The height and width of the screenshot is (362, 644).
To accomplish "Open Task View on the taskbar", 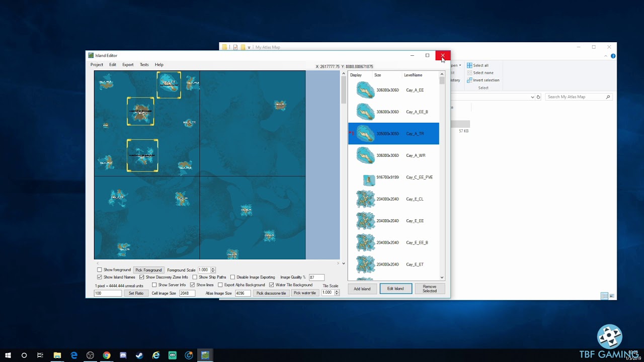I will [40, 355].
